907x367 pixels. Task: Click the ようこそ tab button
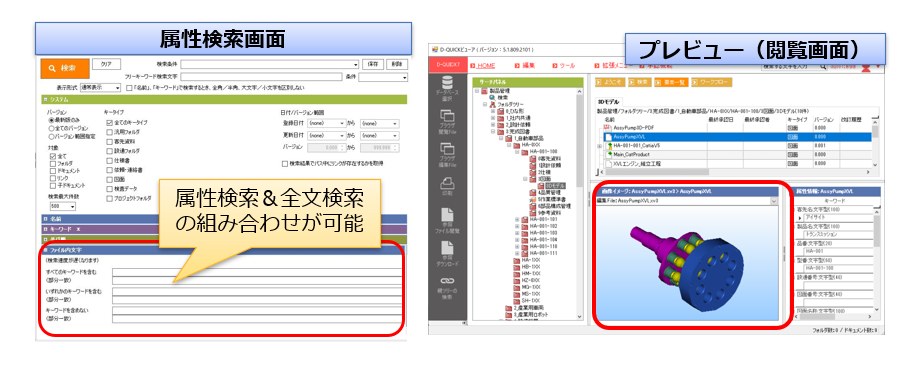pyautogui.click(x=609, y=83)
